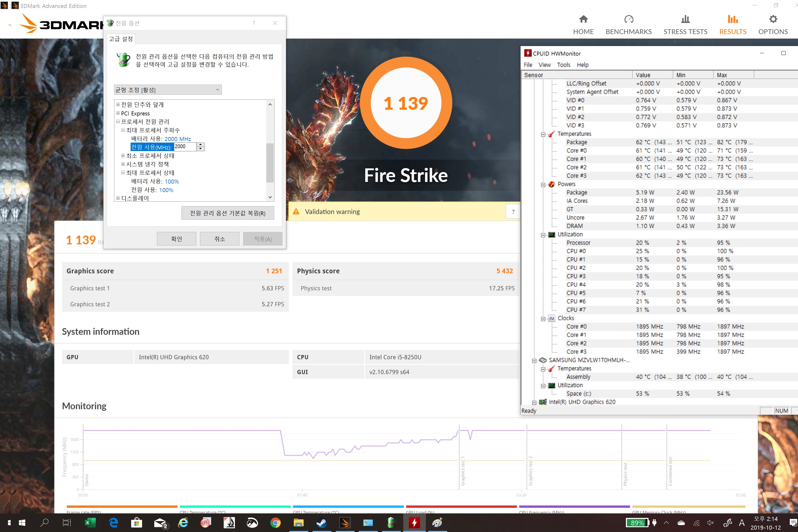Open the BENCHMARKS gauge icon
This screenshot has width=798, height=532.
click(x=628, y=19)
